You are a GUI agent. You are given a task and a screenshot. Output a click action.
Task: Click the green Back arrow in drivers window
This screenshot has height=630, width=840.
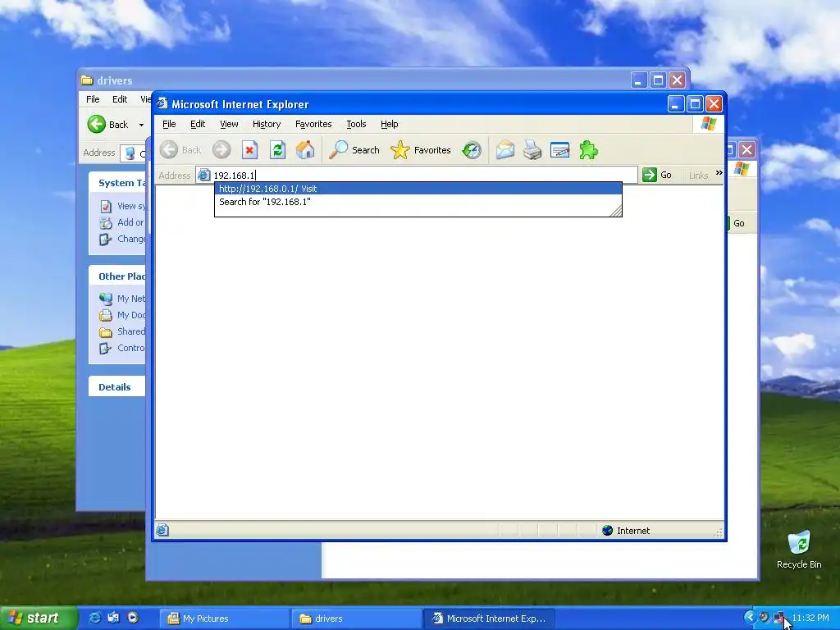point(97,125)
